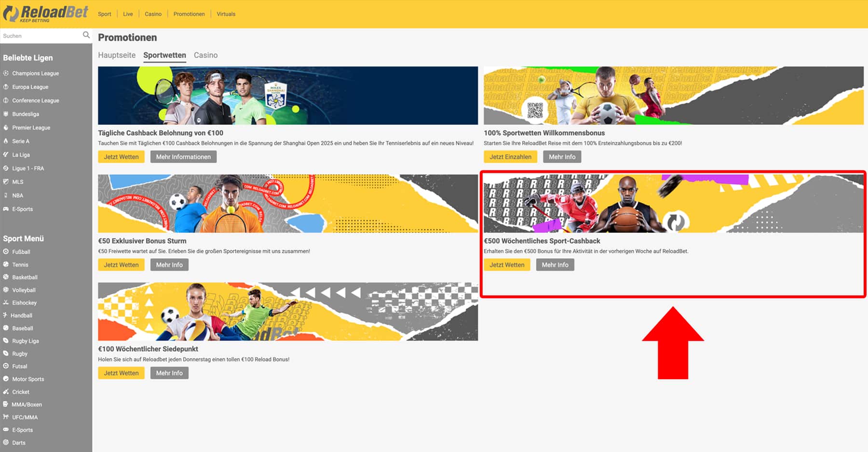868x452 pixels.
Task: Select the Volleyball icon
Action: (6, 290)
